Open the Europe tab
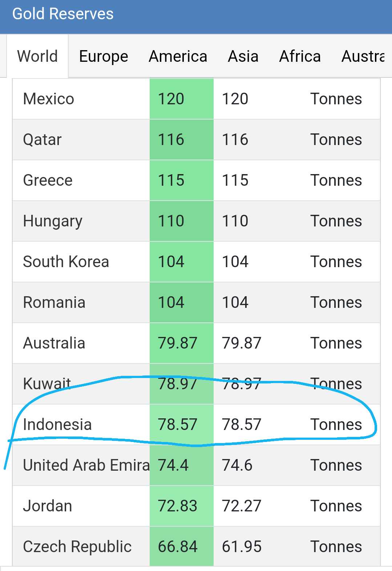 pos(104,56)
